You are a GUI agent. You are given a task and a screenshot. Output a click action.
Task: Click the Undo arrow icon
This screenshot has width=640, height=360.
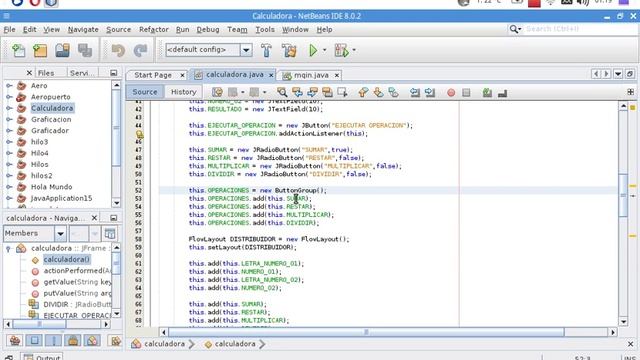[118, 50]
